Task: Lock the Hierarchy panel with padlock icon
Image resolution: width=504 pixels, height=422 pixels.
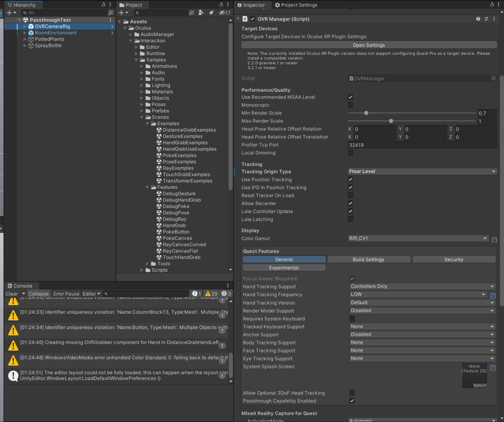Action: tap(103, 5)
